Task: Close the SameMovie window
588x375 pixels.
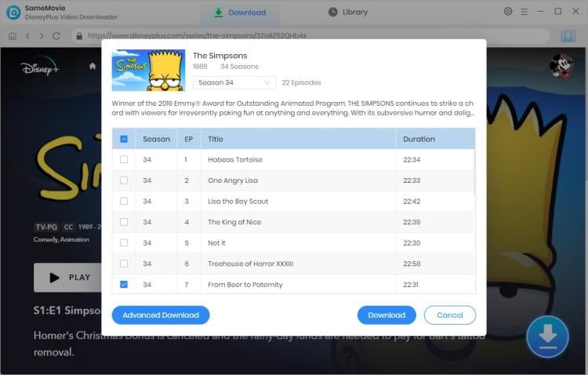Action: pos(575,12)
